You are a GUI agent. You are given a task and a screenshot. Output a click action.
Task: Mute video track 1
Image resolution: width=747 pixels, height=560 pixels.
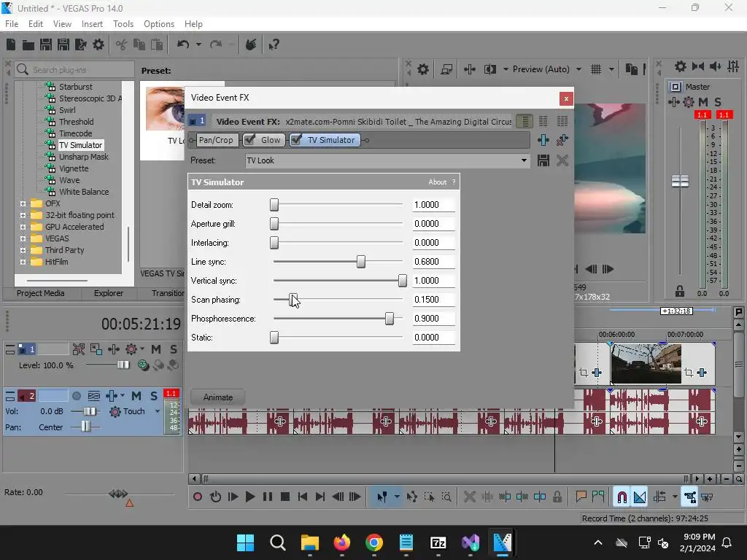(156, 349)
